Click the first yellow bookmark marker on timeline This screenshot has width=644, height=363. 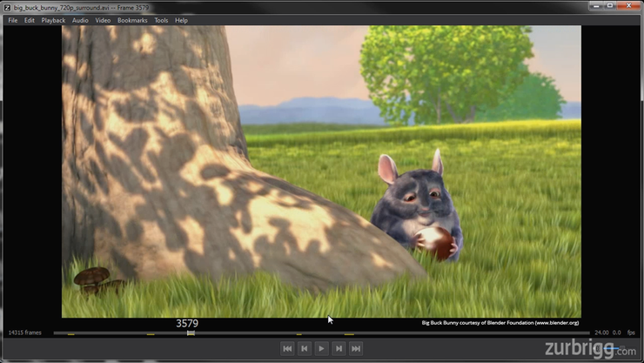tap(71, 334)
